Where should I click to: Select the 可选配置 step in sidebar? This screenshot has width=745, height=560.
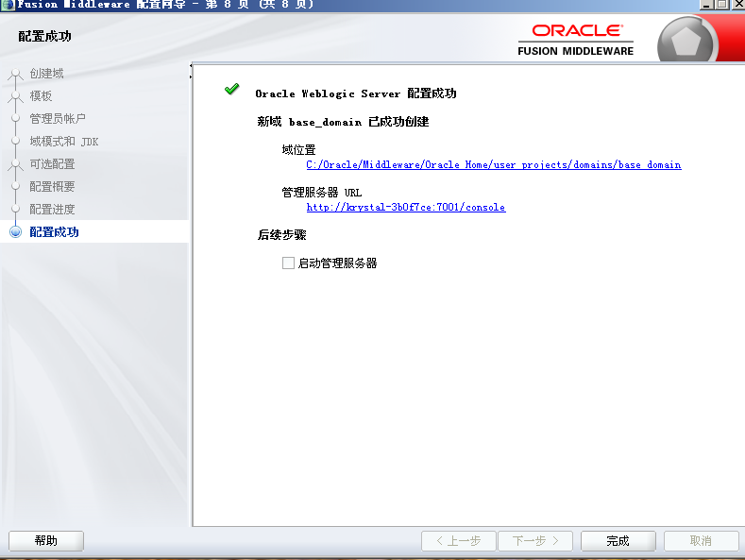pos(52,164)
